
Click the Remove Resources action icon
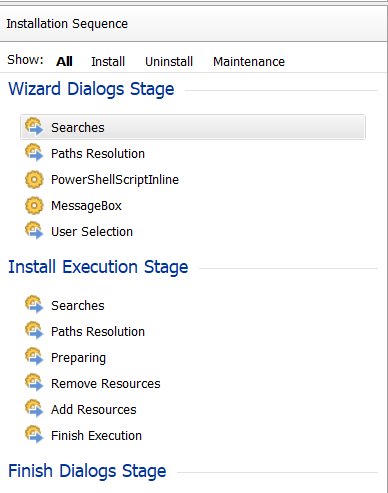click(34, 383)
